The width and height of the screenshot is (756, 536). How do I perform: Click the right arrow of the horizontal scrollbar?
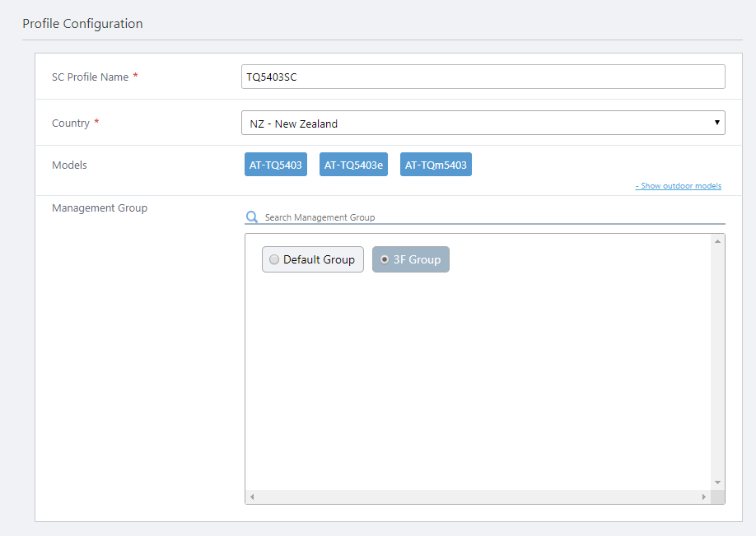[704, 497]
